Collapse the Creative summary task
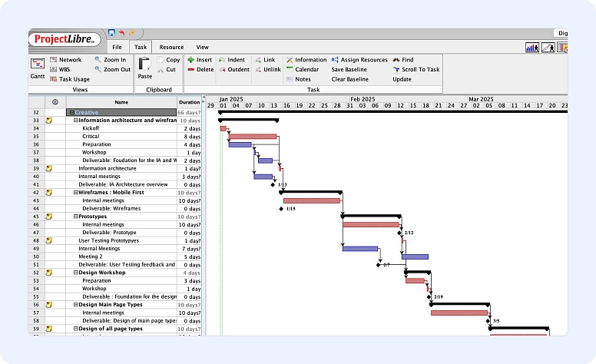This screenshot has height=364, width=596. click(72, 112)
